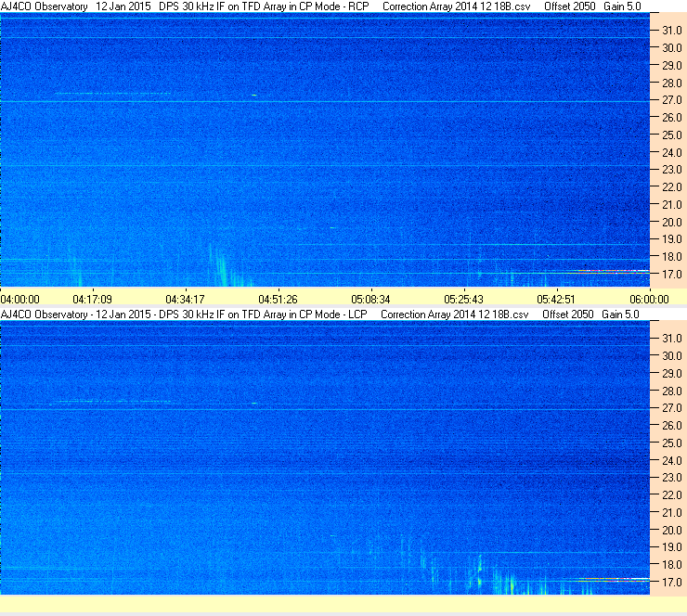The height and width of the screenshot is (616, 687).
Task: Select 17.0 frequency label in LCP panel
Action: coord(671,583)
